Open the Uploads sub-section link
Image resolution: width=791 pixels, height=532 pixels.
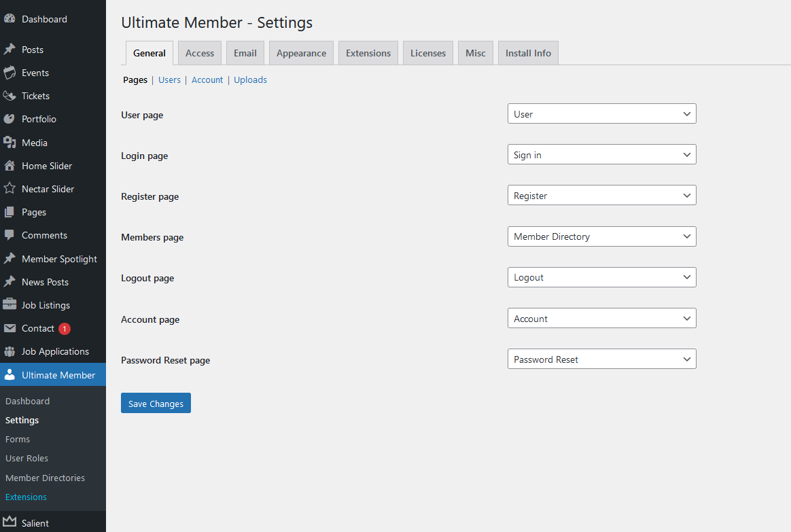(x=250, y=79)
